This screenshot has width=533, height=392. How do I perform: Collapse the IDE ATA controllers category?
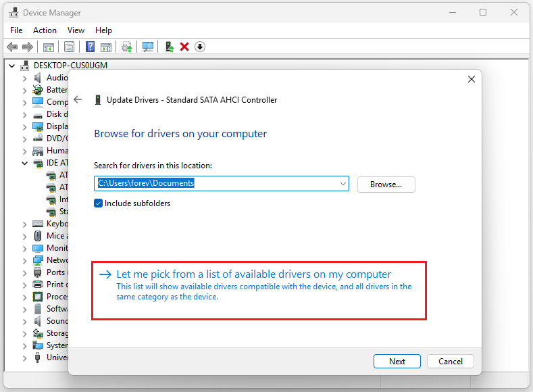(x=24, y=163)
